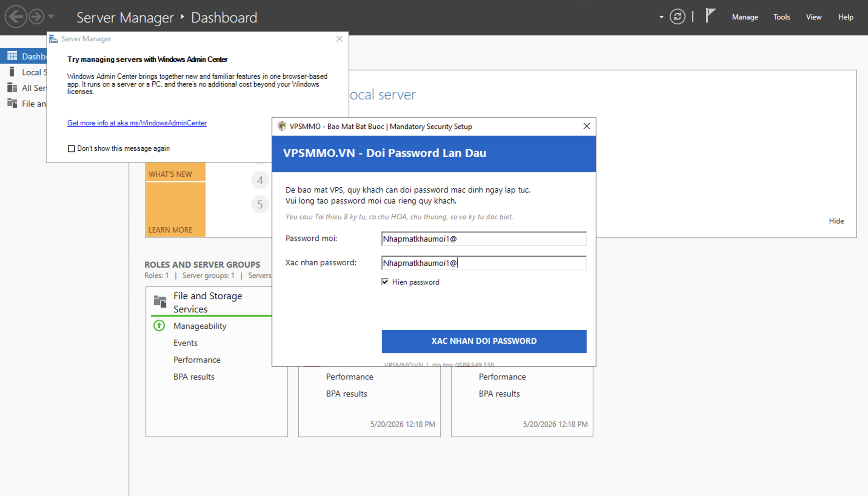Click the Xac nhan password input field

click(484, 263)
